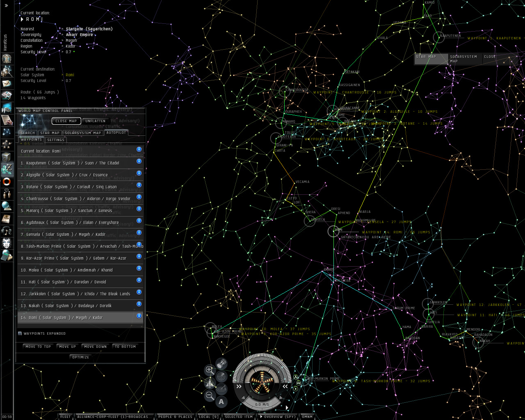Click the 0.0 M/S speed bar
This screenshot has width=525, height=420.
pyautogui.click(x=262, y=404)
